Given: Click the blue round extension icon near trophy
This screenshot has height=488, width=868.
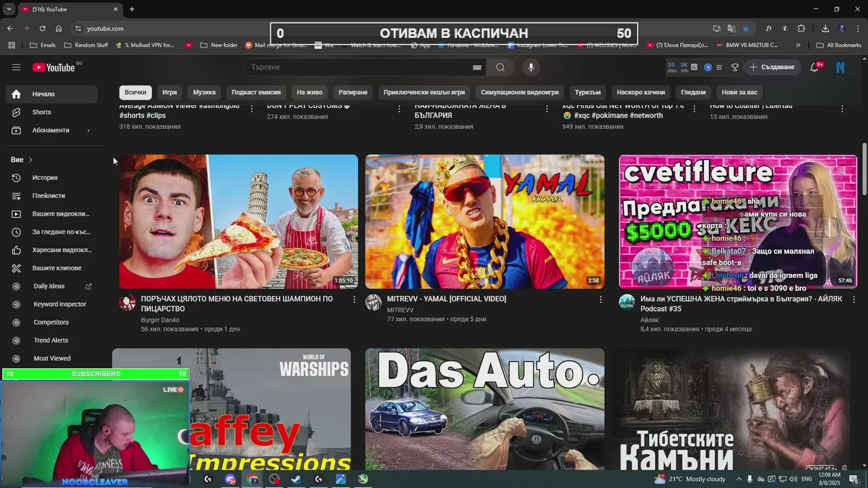Looking at the screenshot, I should click(x=708, y=67).
